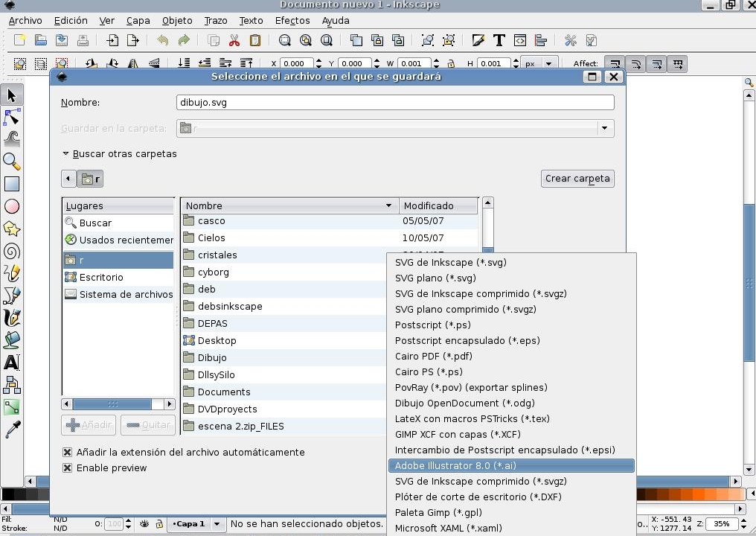The width and height of the screenshot is (756, 536).
Task: Click the 'Crear carpeta' button
Action: click(x=577, y=179)
